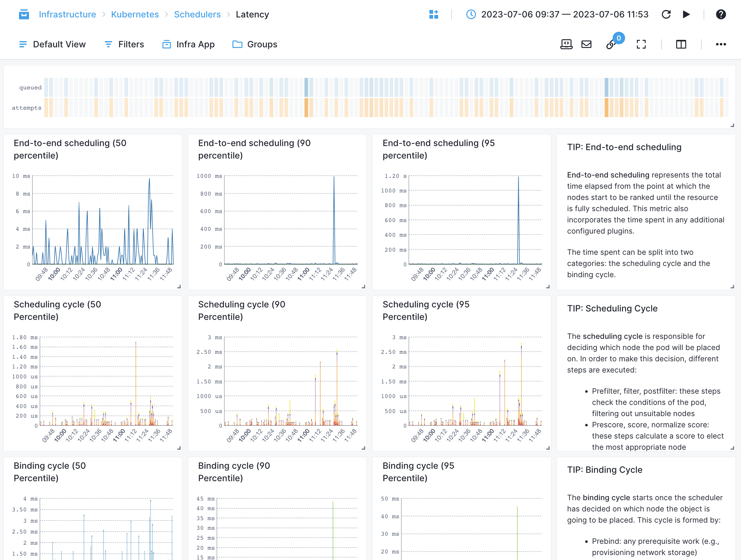
Task: Toggle fullscreen view icon
Action: [x=642, y=44]
